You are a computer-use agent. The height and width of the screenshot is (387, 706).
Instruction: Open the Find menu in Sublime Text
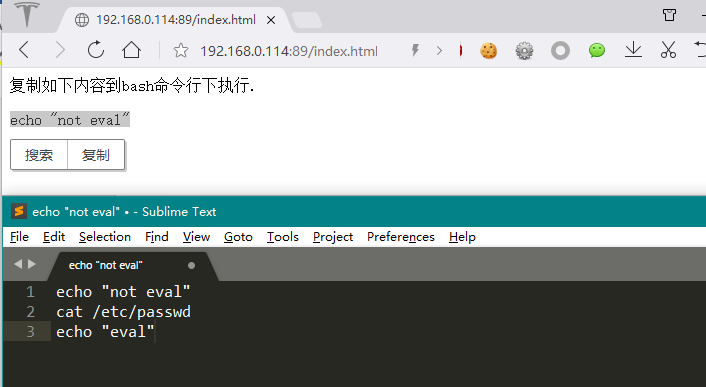click(x=157, y=237)
